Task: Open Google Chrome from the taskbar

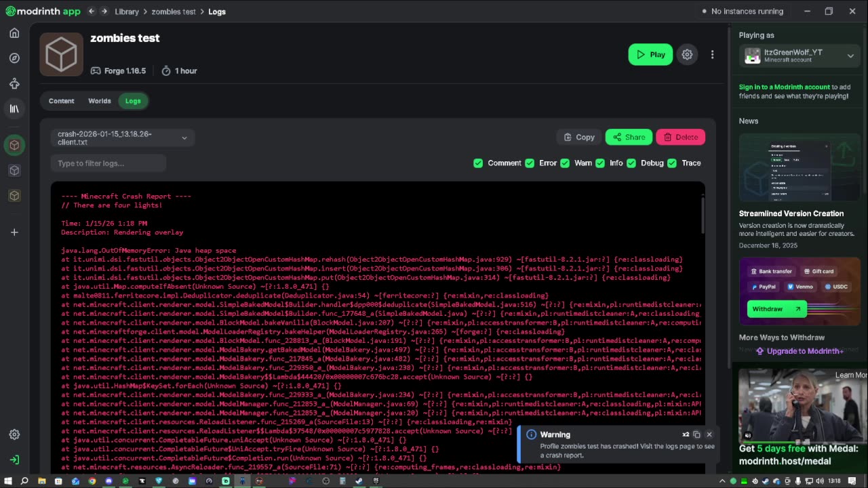Action: 92,481
